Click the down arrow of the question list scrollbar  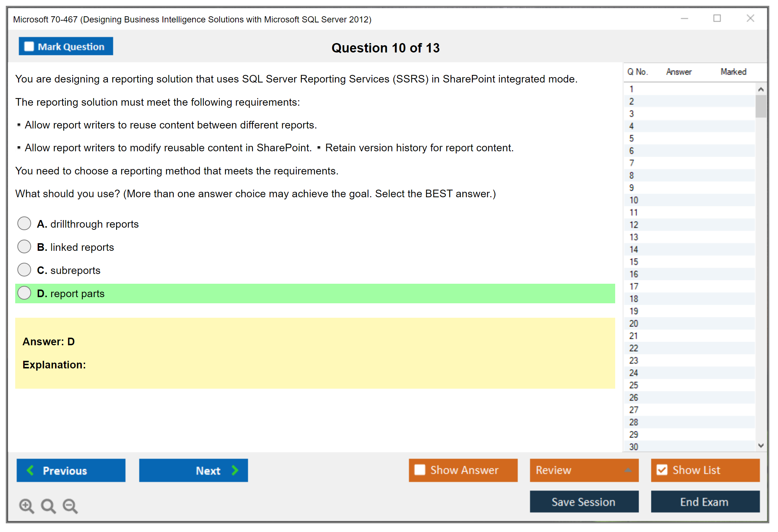coord(761,446)
